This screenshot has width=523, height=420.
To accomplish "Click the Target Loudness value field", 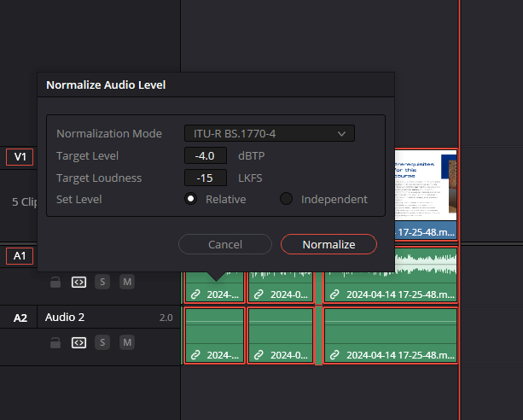I will coord(206,178).
